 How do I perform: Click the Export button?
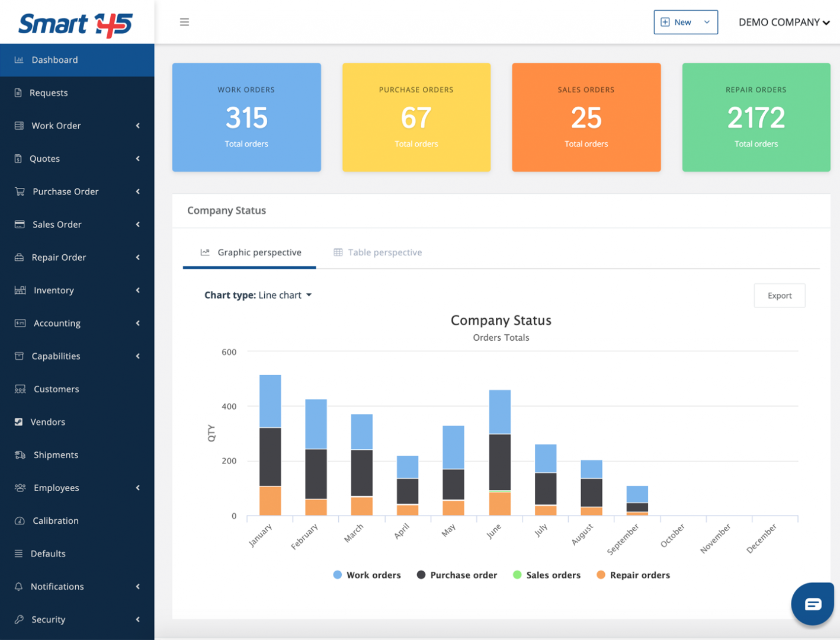point(779,295)
